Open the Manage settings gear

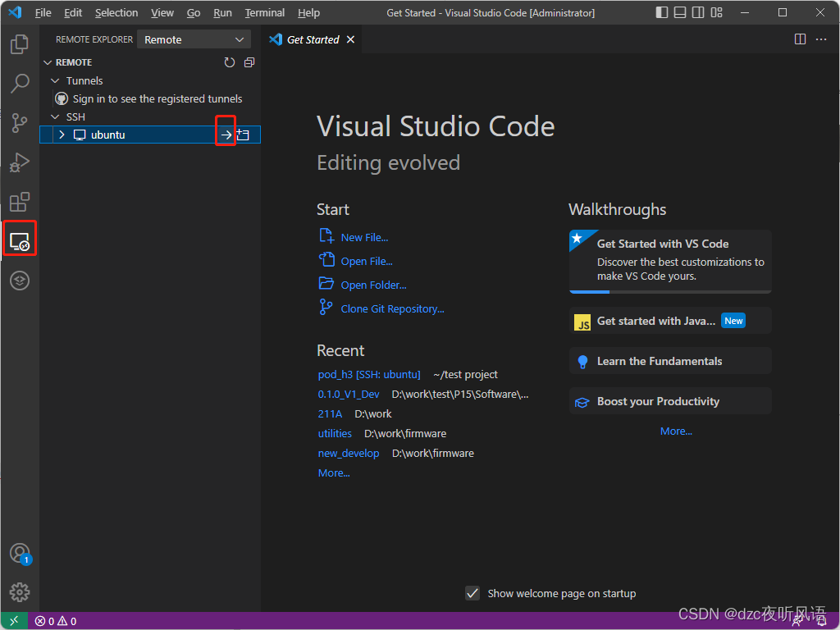pos(19,591)
